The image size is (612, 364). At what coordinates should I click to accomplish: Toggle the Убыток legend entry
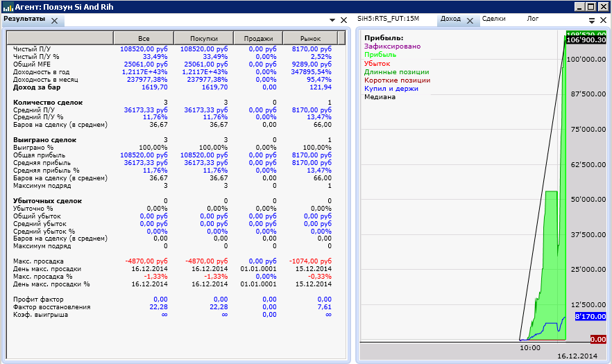377,63
